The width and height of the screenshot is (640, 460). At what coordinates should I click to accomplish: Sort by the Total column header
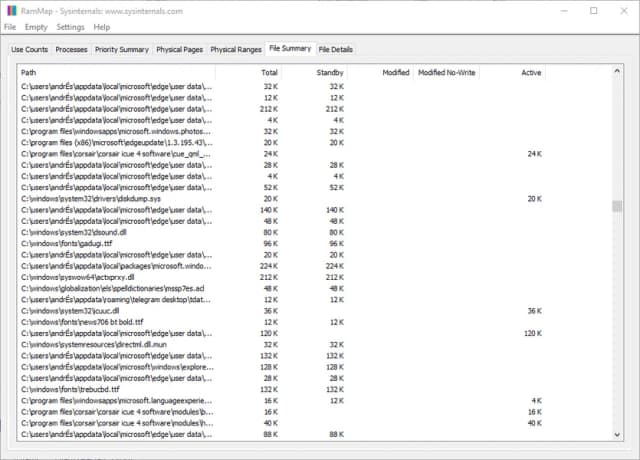[249, 73]
